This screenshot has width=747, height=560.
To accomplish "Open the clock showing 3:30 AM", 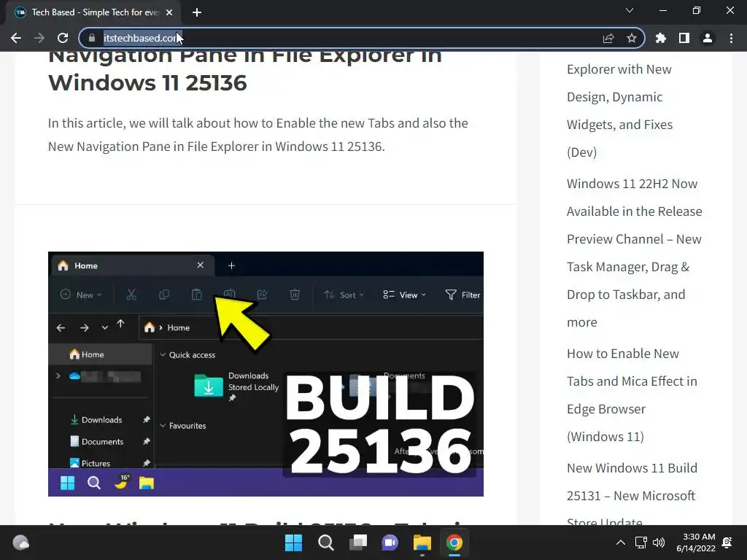I will coord(696,542).
